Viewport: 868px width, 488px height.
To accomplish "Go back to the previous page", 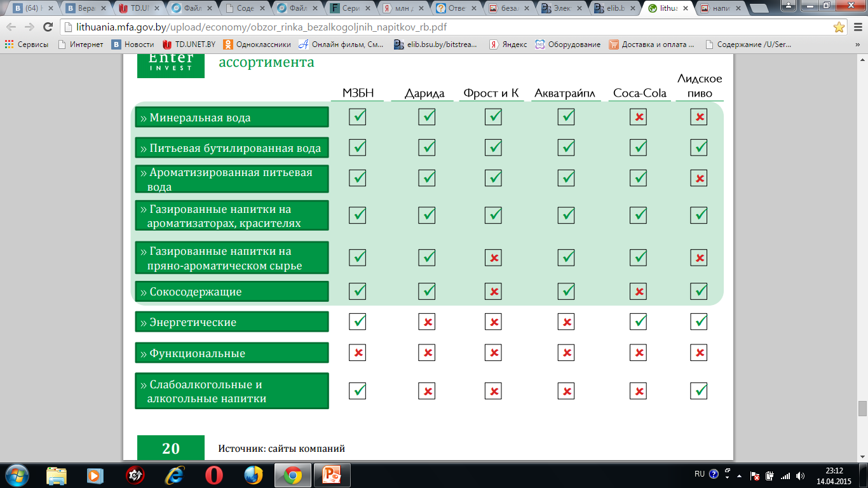I will pos(12,27).
